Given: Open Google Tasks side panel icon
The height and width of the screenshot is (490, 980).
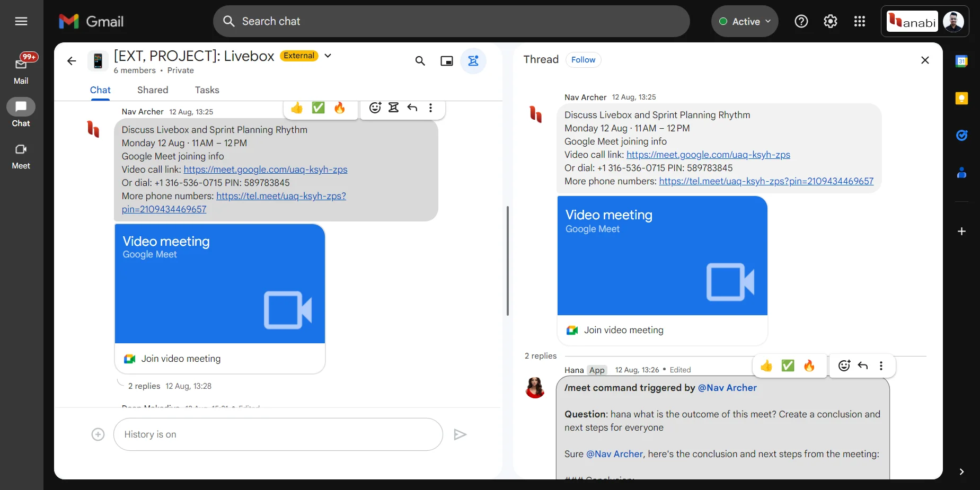Looking at the screenshot, I should click(x=961, y=136).
